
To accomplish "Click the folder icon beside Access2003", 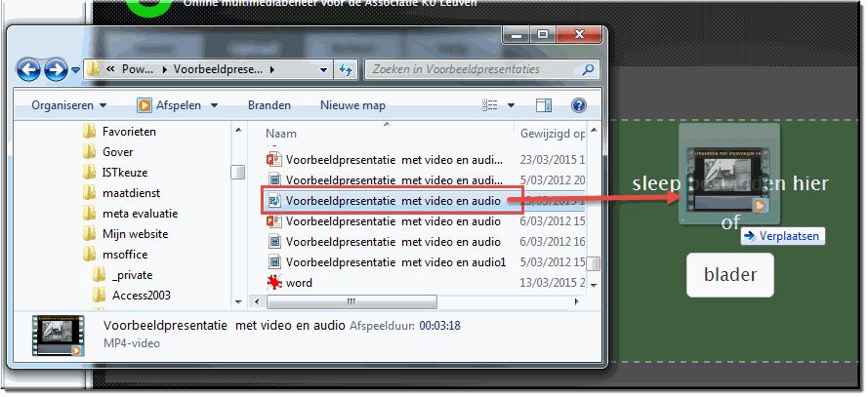I will click(99, 296).
